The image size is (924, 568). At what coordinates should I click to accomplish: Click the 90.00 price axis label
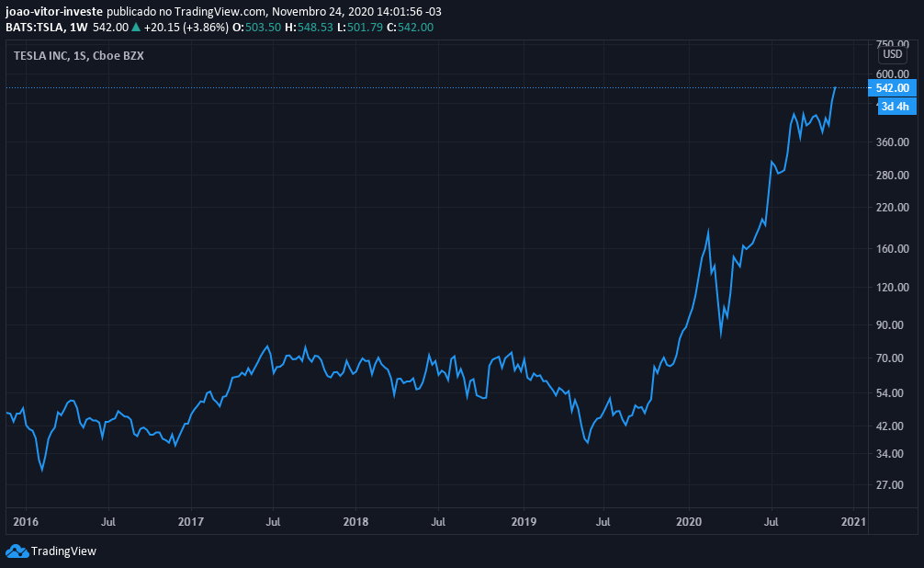tap(890, 325)
